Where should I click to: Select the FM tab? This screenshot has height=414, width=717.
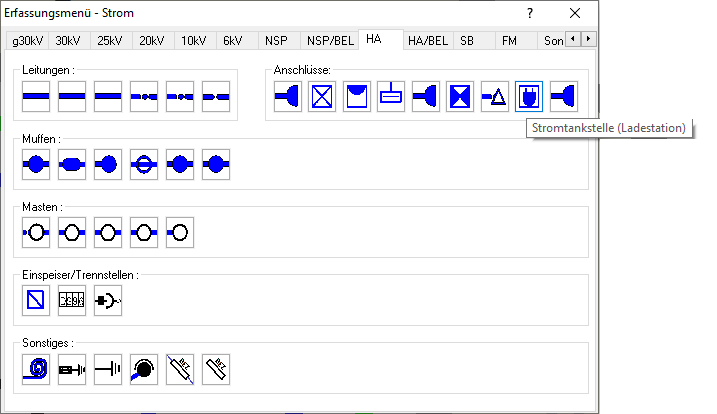(509, 41)
